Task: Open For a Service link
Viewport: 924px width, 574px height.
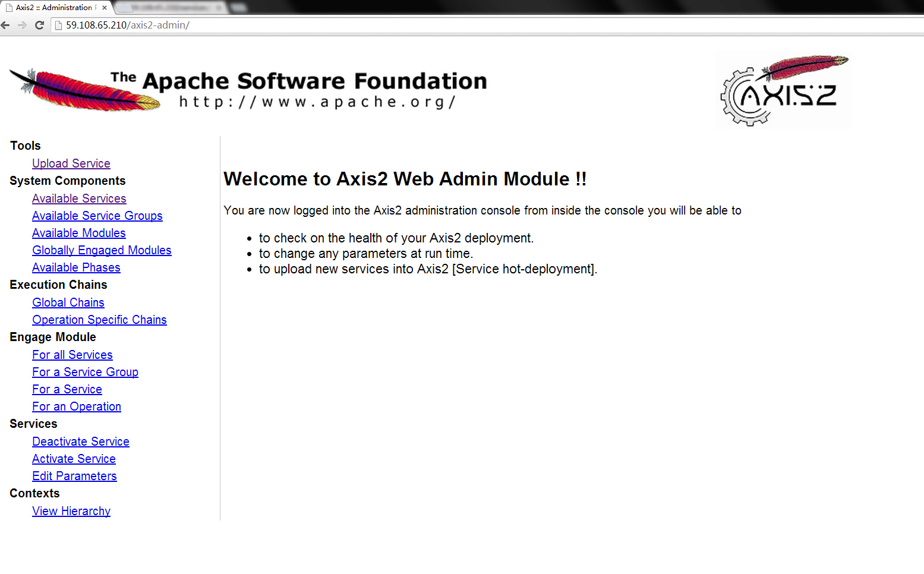Action: [x=67, y=389]
